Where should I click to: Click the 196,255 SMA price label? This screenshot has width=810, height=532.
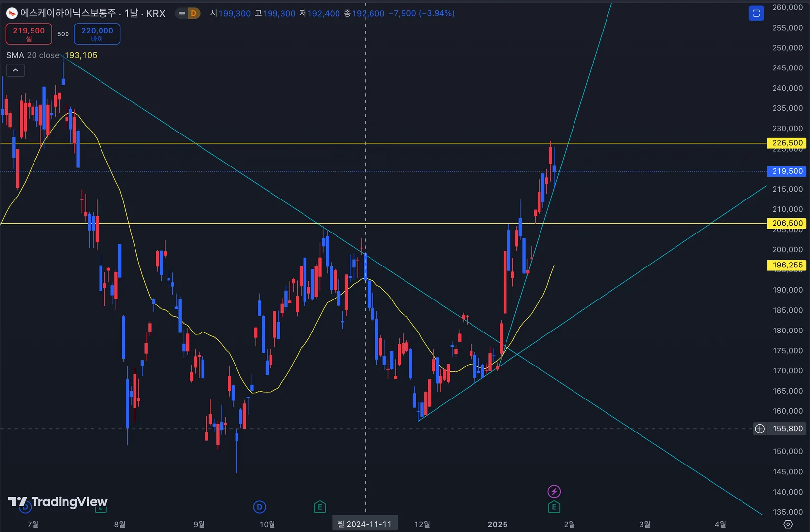[x=787, y=265]
